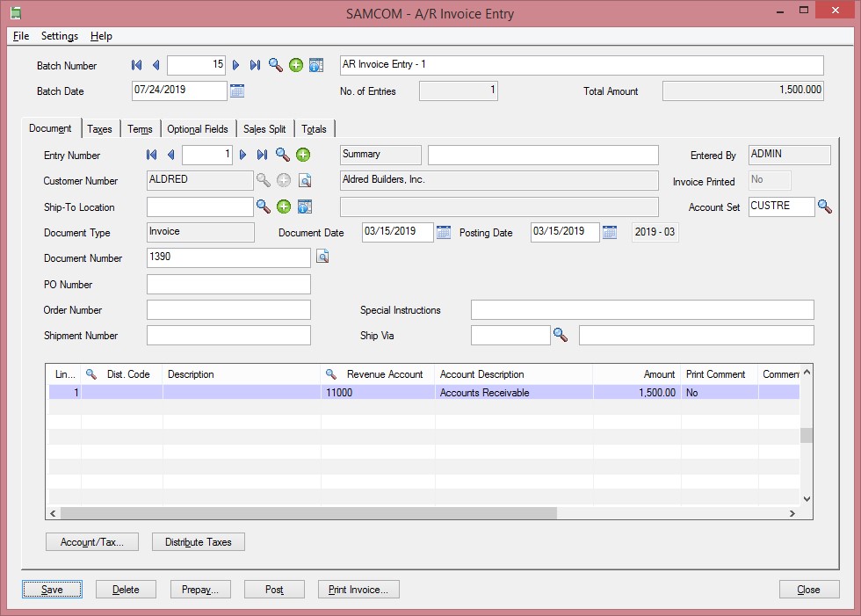Image resolution: width=861 pixels, height=616 pixels.
Task: Open the Document Date calendar picker
Action: tap(444, 232)
